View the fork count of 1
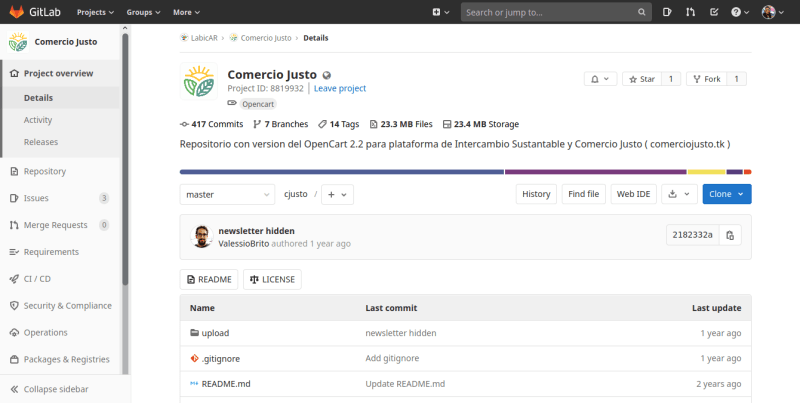The width and height of the screenshot is (800, 403). (736, 79)
